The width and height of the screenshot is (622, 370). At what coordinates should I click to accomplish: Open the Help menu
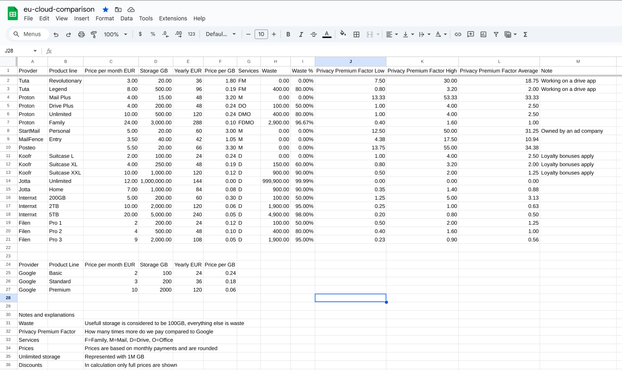coord(199,19)
